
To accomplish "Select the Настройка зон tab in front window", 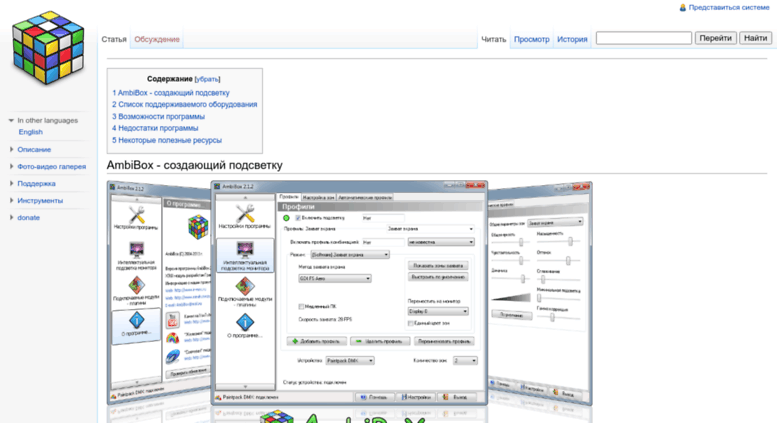I will click(x=318, y=197).
